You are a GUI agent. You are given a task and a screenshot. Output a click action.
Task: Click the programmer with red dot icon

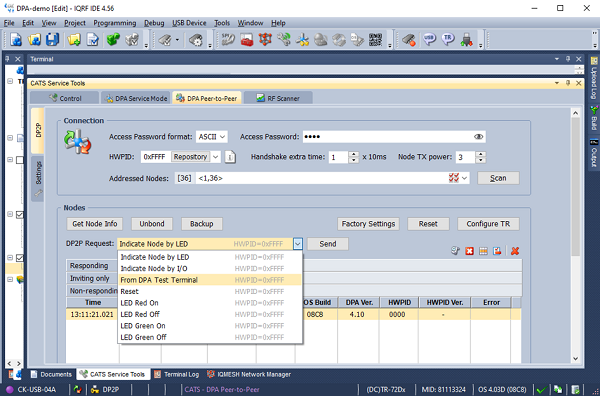click(409, 39)
